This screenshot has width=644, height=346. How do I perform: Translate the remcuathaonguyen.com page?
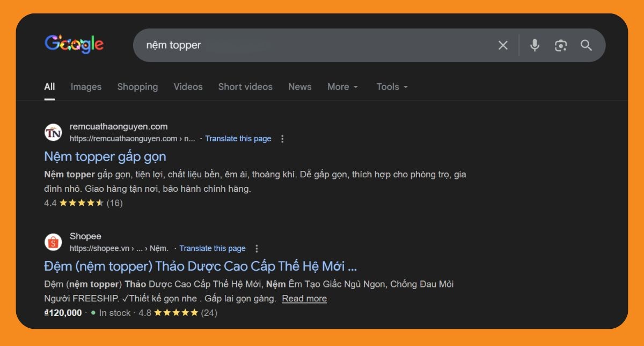pyautogui.click(x=238, y=138)
